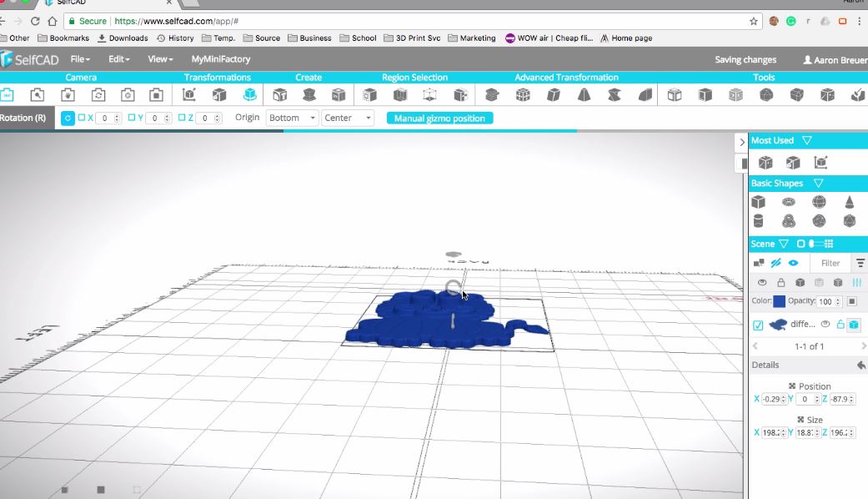This screenshot has height=499, width=868.
Task: Add a Cylinder from Basic Shapes
Action: (x=759, y=221)
